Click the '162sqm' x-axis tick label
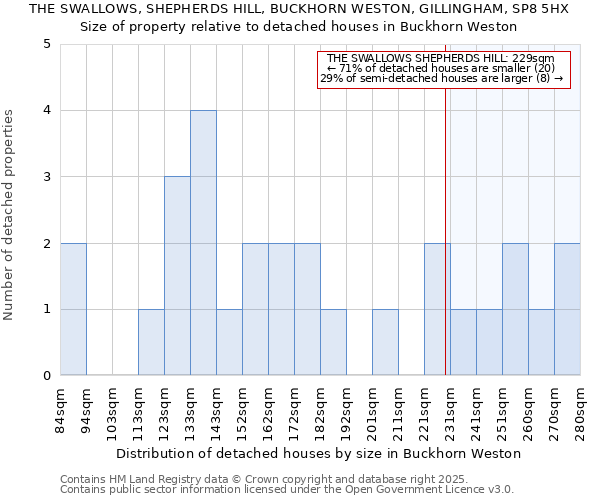 click(268, 415)
